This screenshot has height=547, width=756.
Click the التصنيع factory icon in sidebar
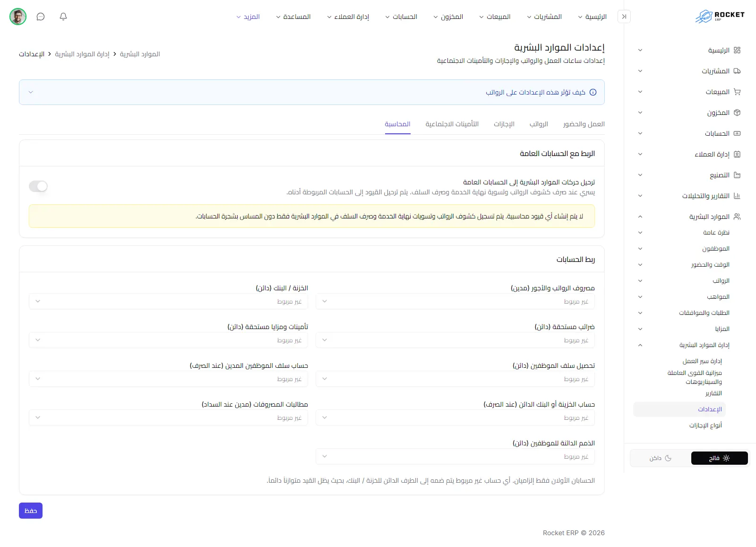point(737,175)
